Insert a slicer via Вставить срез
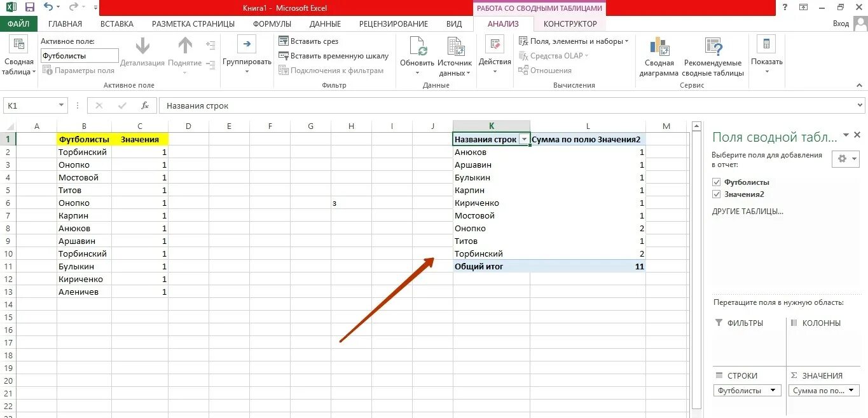 308,41
